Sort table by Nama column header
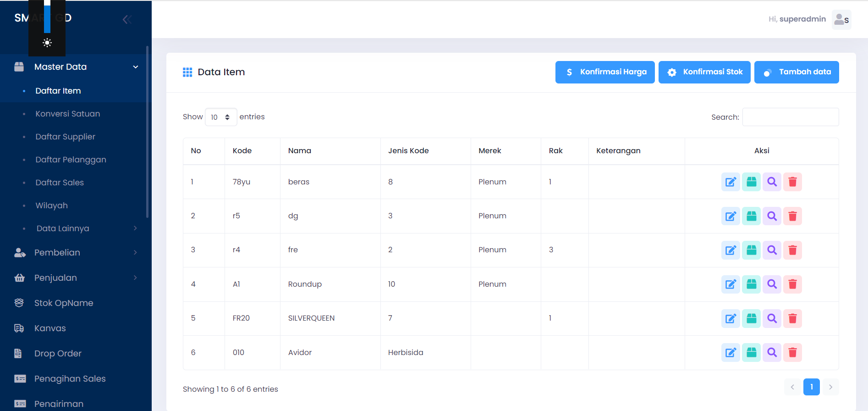This screenshot has width=868, height=411. [300, 151]
